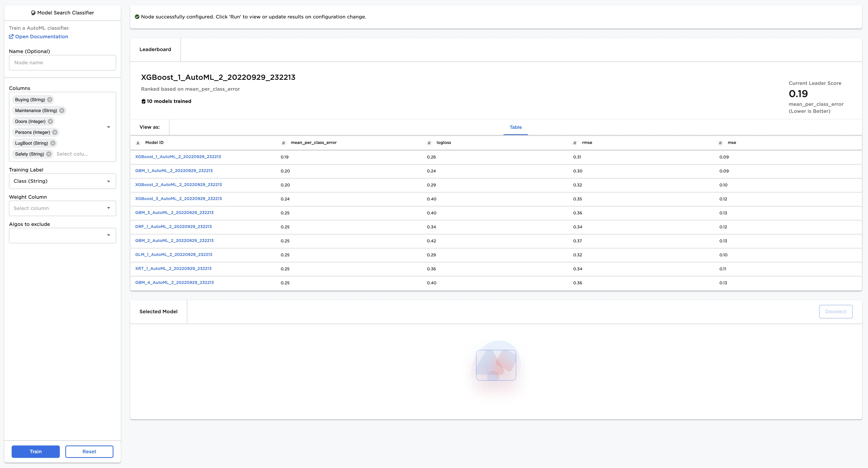Image resolution: width=868 pixels, height=468 pixels.
Task: Sort by the logloss column header
Action: pos(444,143)
